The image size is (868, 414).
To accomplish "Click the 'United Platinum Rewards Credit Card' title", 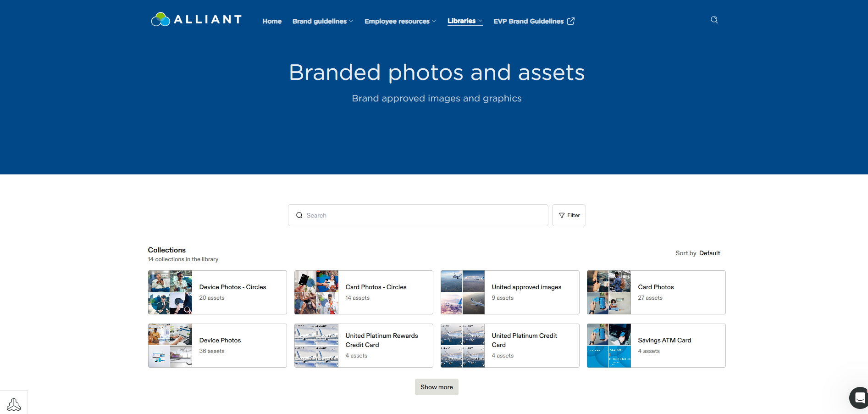I will 381,340.
